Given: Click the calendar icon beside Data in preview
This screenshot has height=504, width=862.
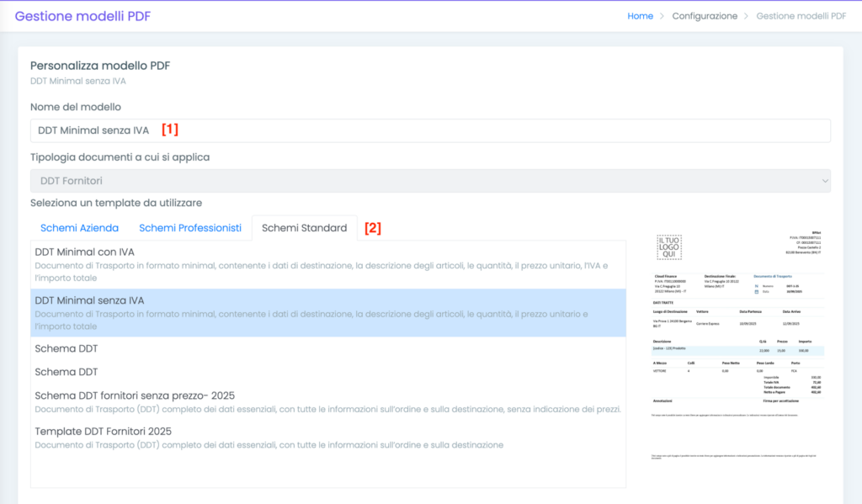Looking at the screenshot, I should 757,291.
